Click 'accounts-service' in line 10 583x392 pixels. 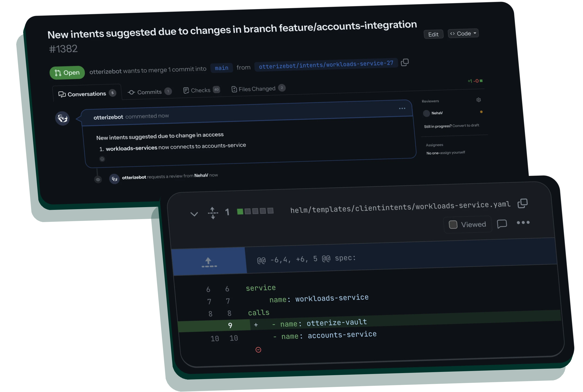point(342,335)
